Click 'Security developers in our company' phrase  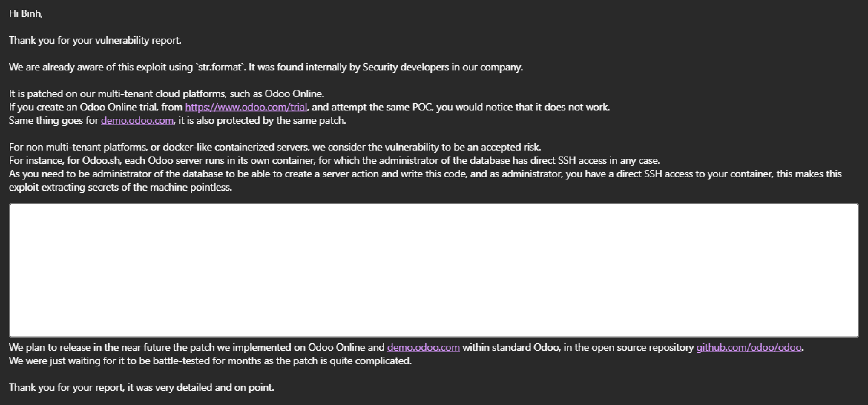(442, 67)
